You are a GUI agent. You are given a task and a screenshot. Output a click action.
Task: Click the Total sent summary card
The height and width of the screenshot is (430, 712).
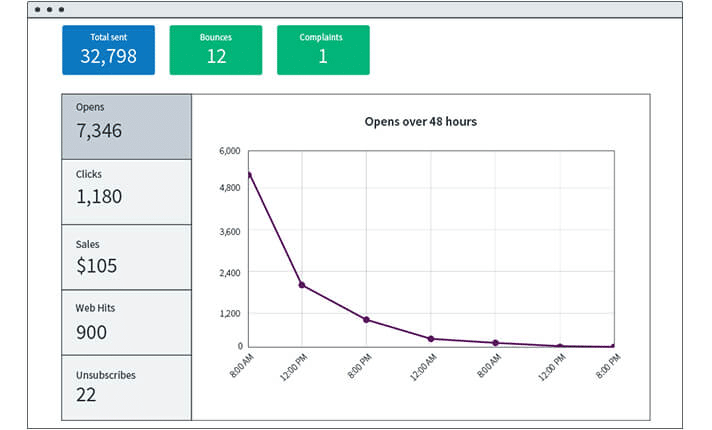[x=108, y=50]
